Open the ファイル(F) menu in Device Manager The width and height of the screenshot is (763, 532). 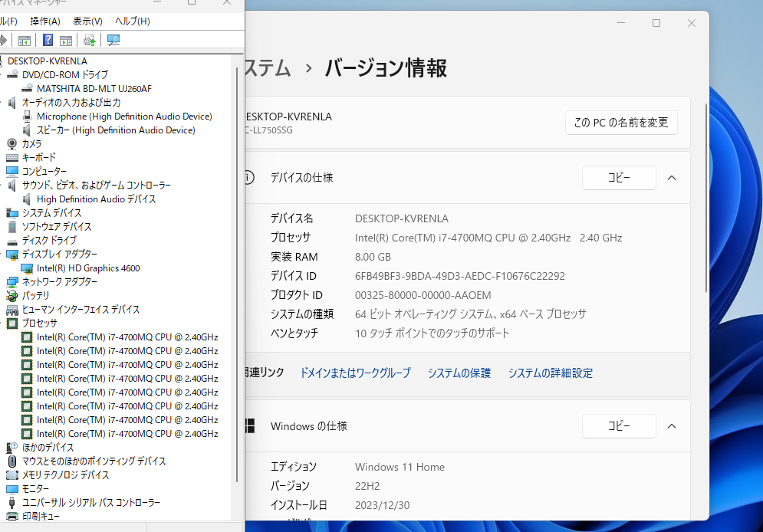point(8,21)
